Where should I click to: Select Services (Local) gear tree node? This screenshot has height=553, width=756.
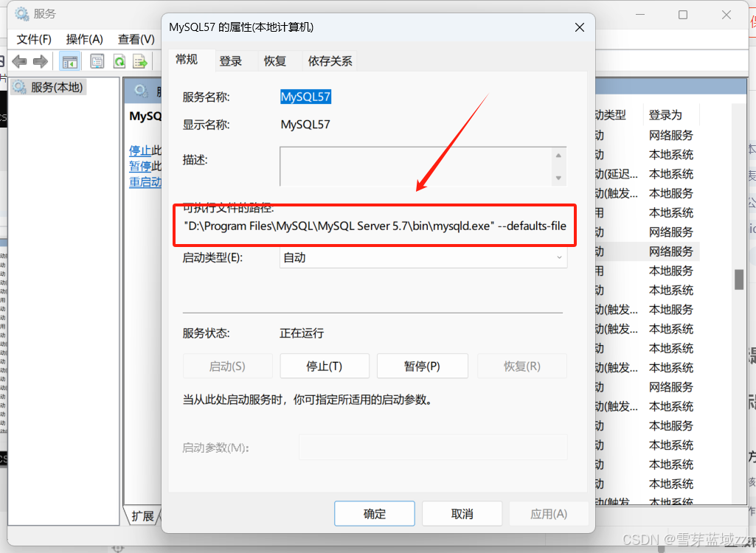pos(48,87)
